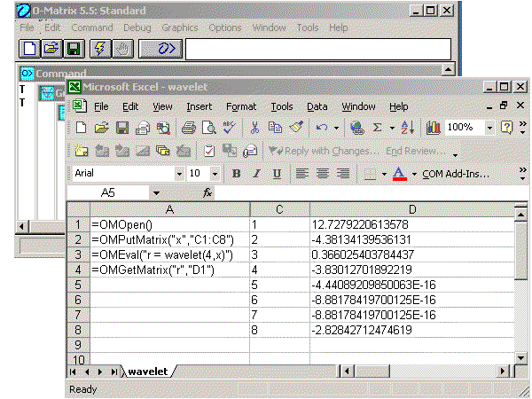Screen dimensions: 532x399
Task: Click Search icon in Excel toolbar
Action: pyautogui.click(x=163, y=129)
